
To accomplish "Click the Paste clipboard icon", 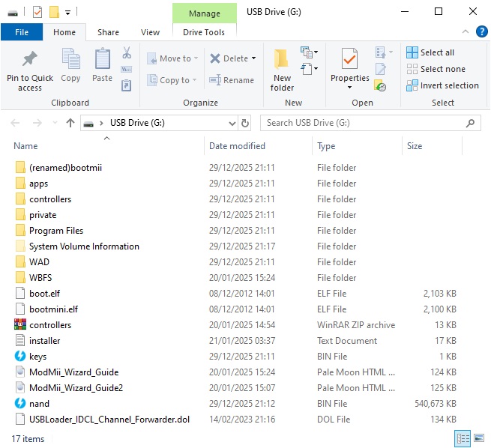I will 103,58.
